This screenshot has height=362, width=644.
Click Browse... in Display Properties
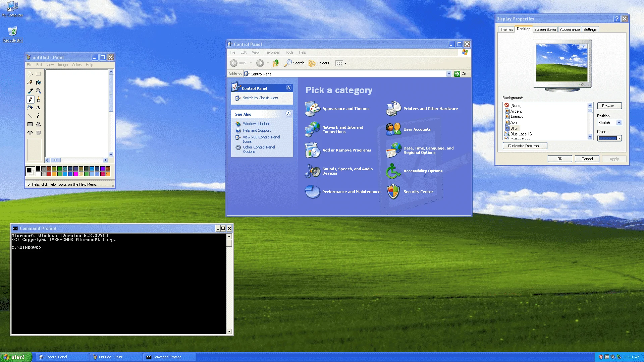(x=609, y=106)
